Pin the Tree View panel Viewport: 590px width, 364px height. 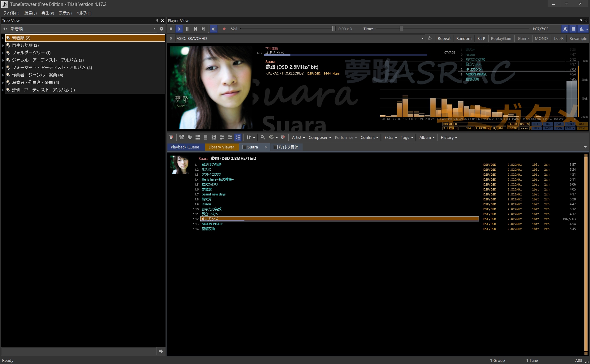coord(157,20)
